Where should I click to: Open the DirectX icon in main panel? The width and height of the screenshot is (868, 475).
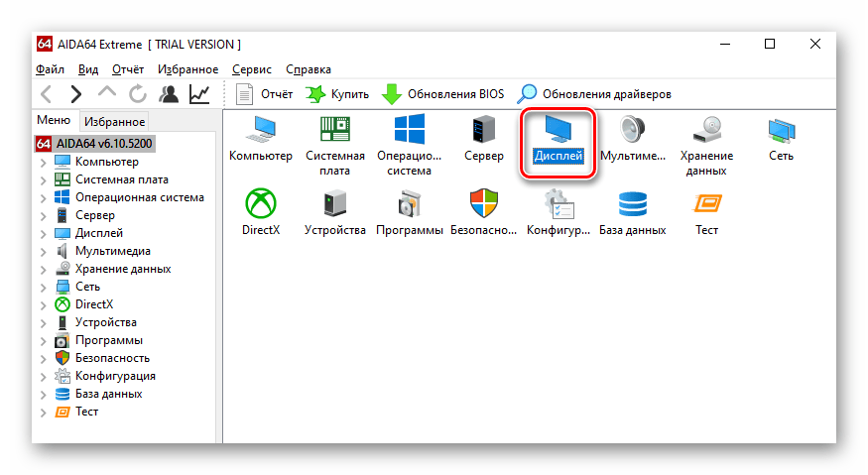point(261,205)
